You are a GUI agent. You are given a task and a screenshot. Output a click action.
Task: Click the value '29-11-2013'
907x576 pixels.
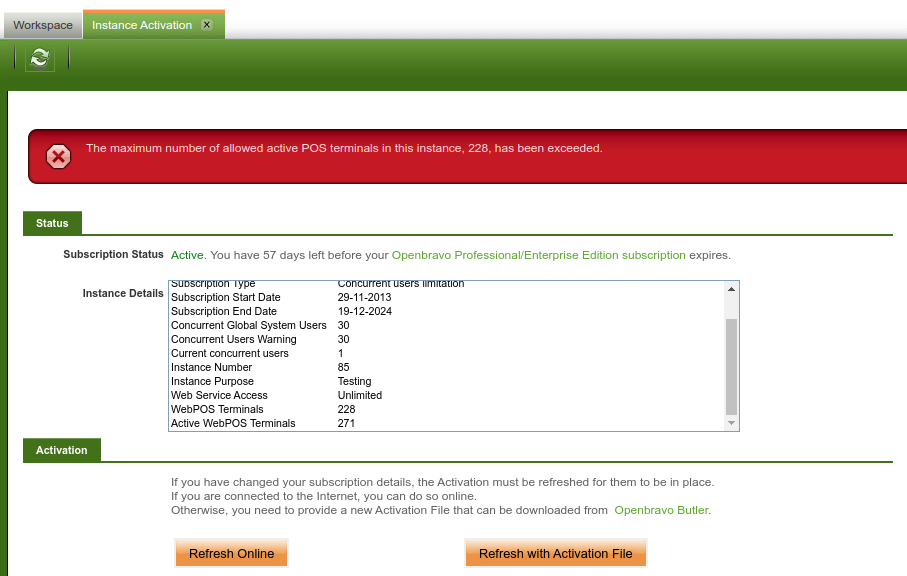coord(364,297)
